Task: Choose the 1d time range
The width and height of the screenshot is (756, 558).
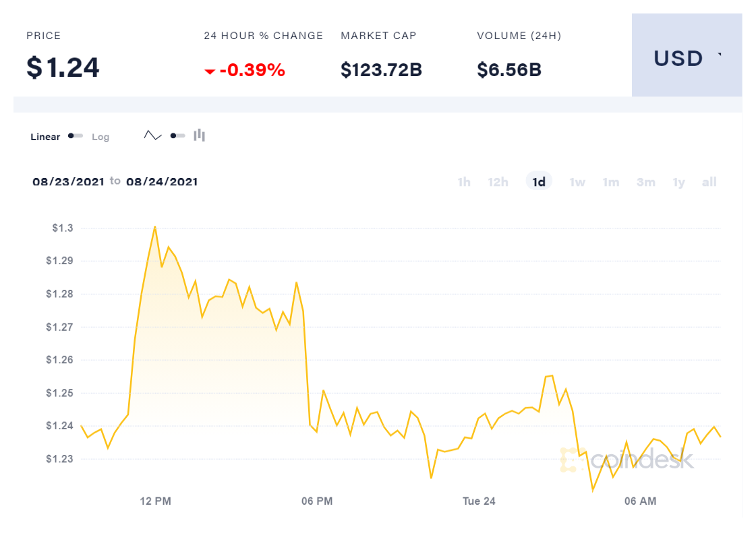Action: tap(539, 182)
